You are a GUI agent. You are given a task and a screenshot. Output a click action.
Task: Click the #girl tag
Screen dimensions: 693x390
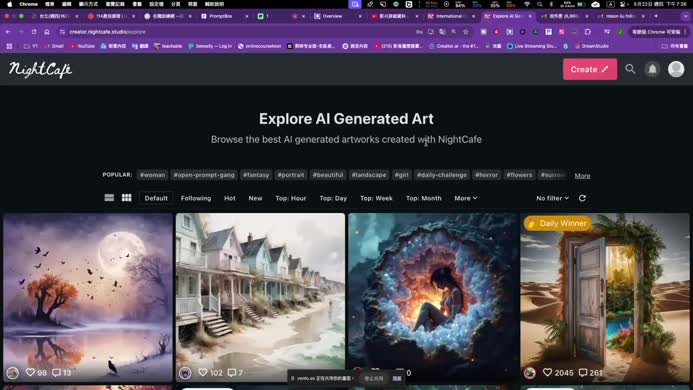coord(401,175)
